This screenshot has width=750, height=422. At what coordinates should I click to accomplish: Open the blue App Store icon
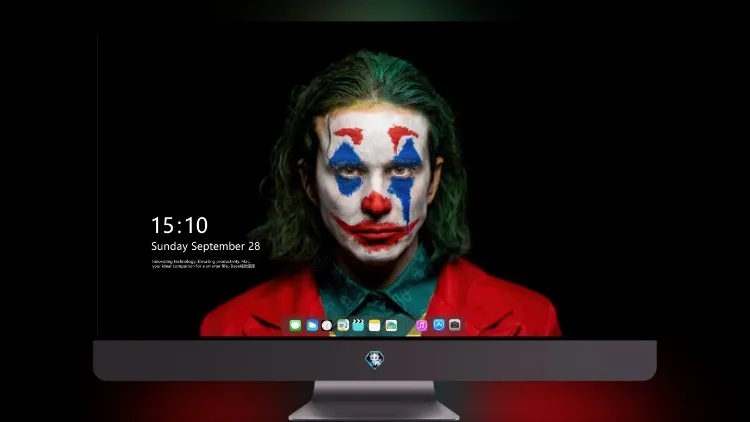(439, 325)
